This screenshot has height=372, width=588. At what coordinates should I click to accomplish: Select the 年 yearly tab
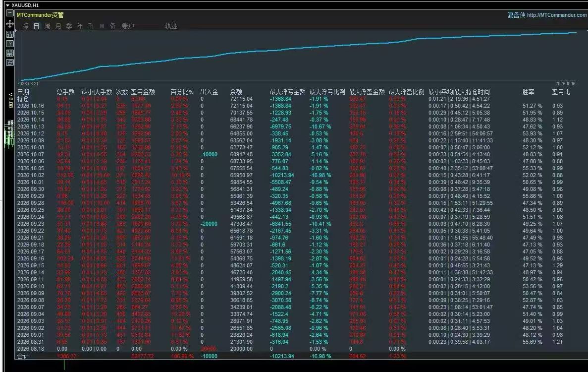(80, 26)
